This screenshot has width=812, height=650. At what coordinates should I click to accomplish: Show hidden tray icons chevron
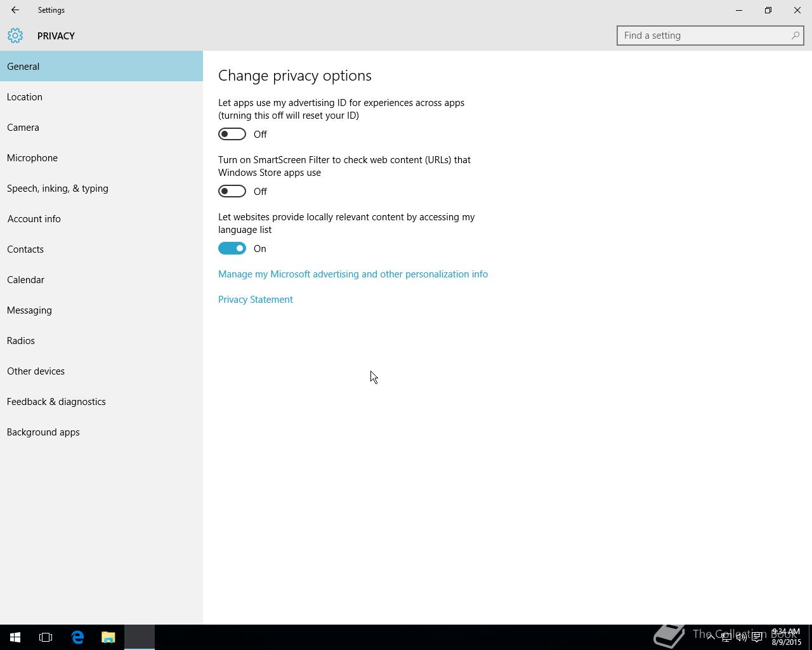click(710, 637)
